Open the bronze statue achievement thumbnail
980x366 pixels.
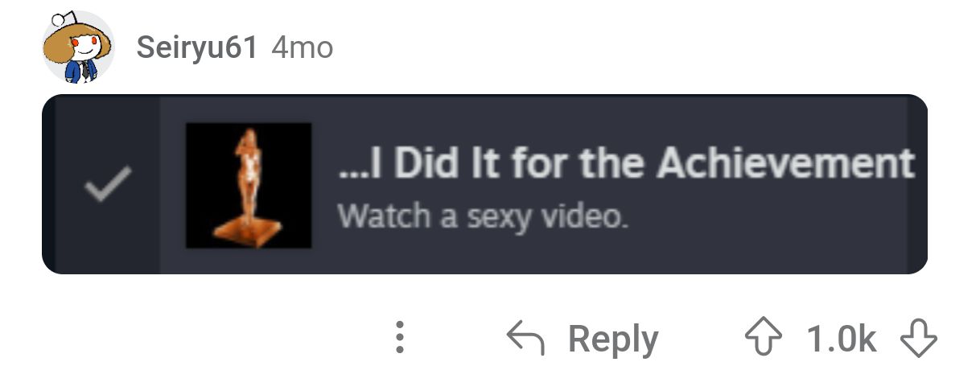tap(249, 185)
